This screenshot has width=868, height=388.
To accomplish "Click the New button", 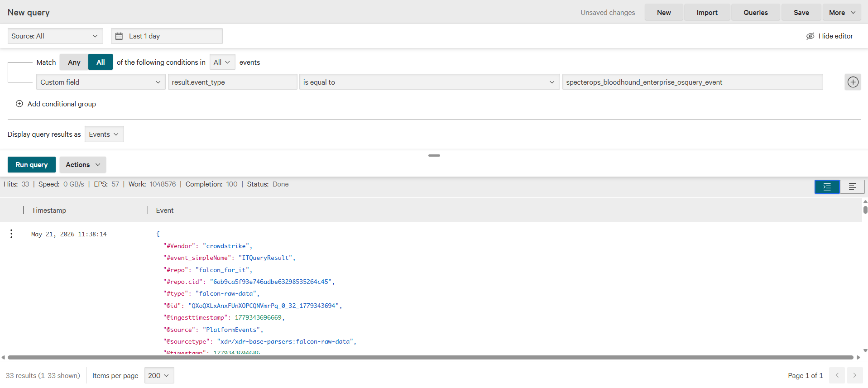I will (x=664, y=13).
